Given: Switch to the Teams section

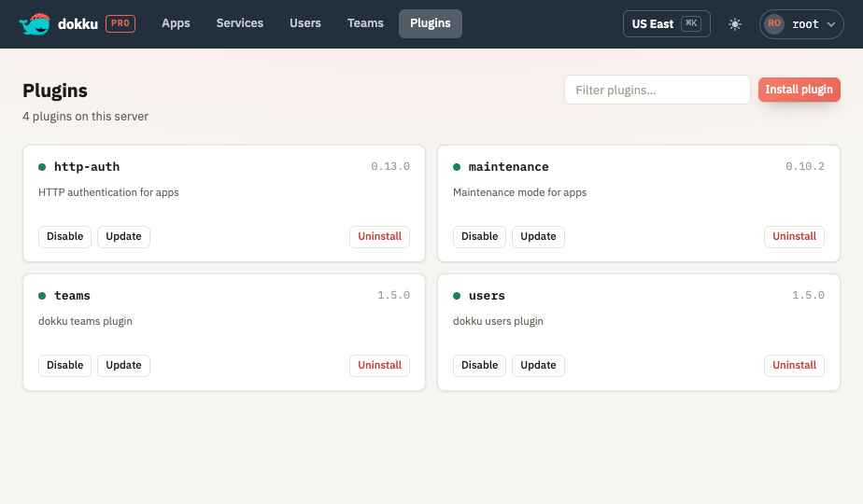Looking at the screenshot, I should coord(365,23).
